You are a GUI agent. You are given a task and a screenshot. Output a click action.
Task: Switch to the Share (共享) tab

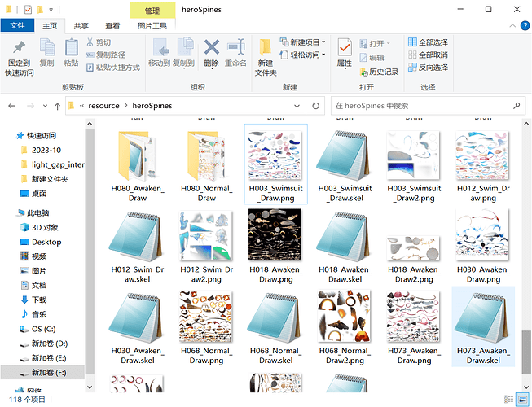point(81,26)
